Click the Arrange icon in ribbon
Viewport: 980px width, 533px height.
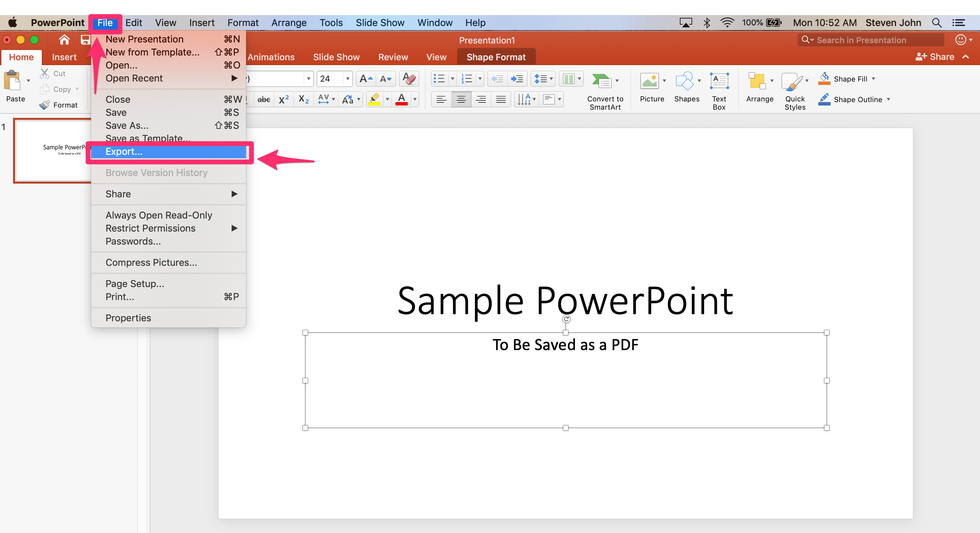click(757, 80)
